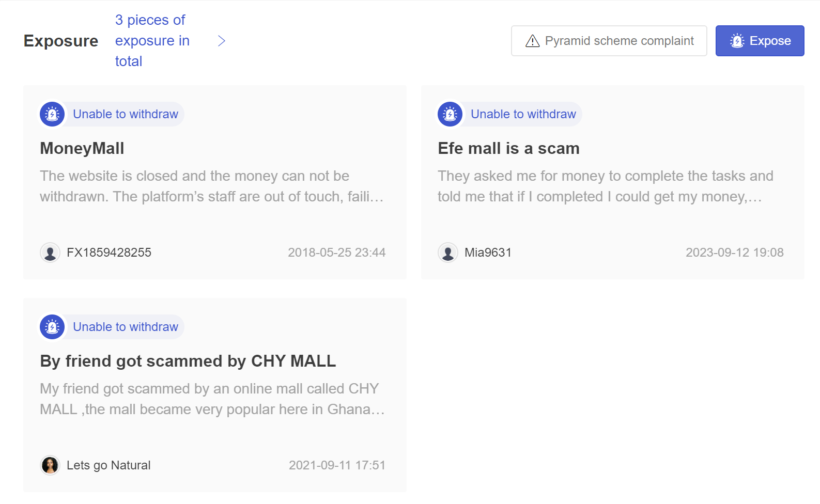Click Mia9631 user avatar icon

coord(448,253)
